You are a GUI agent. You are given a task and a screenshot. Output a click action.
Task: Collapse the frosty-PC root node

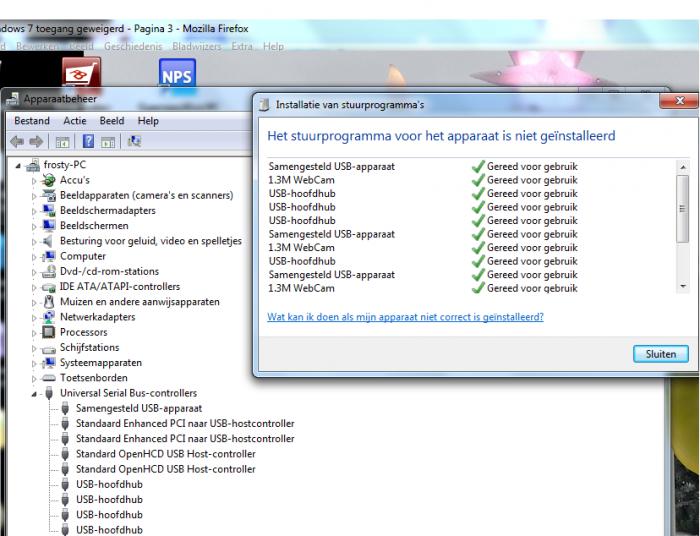click(18, 166)
